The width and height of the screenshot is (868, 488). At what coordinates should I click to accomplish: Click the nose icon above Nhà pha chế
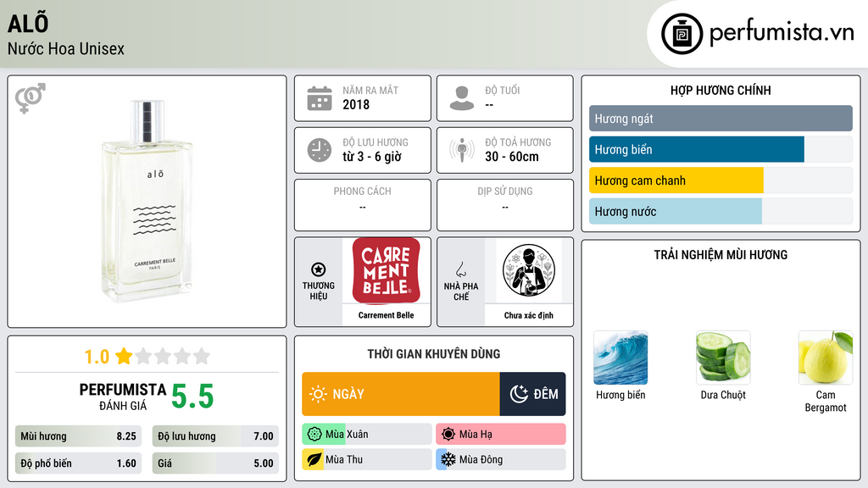click(460, 269)
